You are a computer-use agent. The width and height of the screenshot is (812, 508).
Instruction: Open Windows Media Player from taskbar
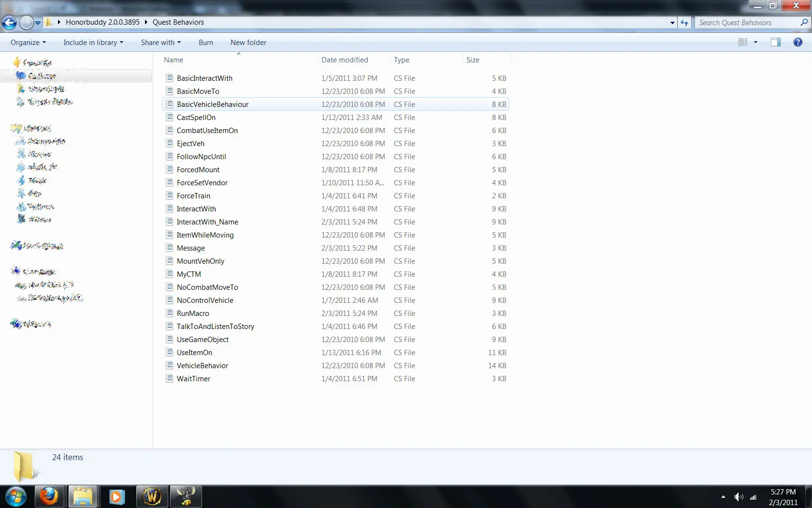coord(116,496)
